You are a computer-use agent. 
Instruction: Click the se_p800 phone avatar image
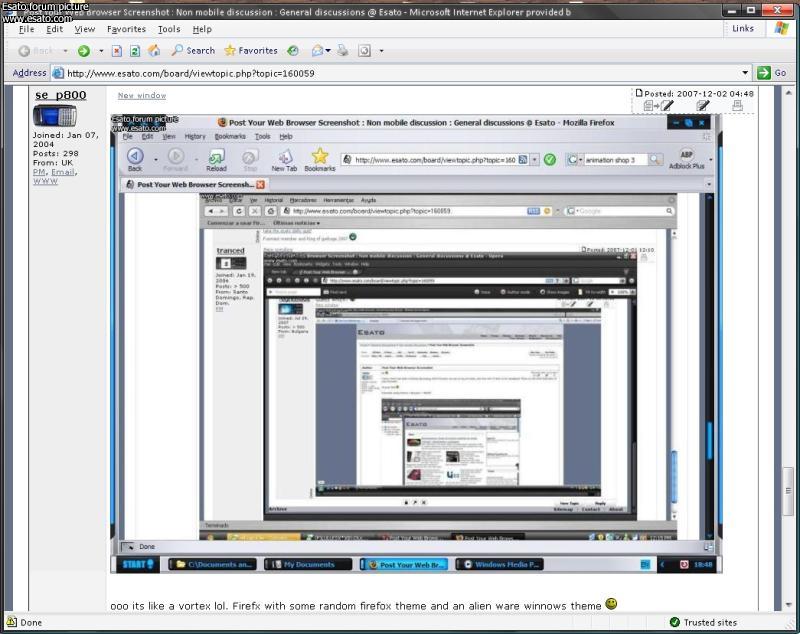[x=55, y=116]
